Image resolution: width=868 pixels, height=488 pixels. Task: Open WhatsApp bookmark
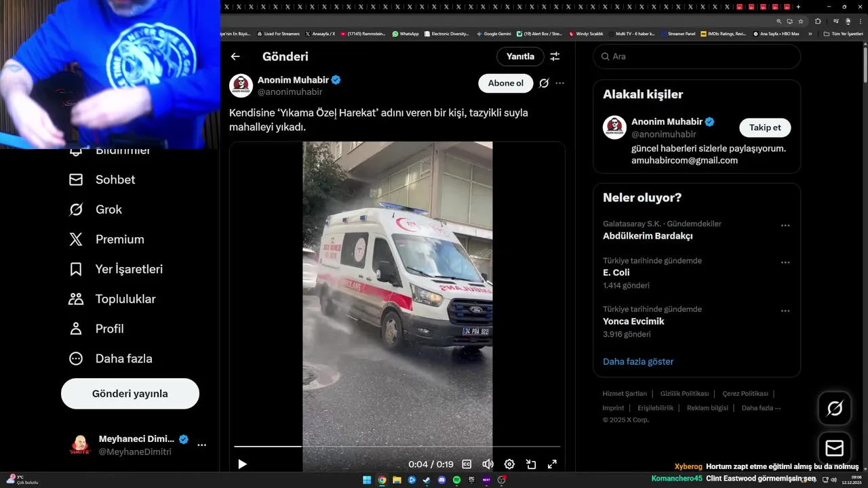coord(406,33)
